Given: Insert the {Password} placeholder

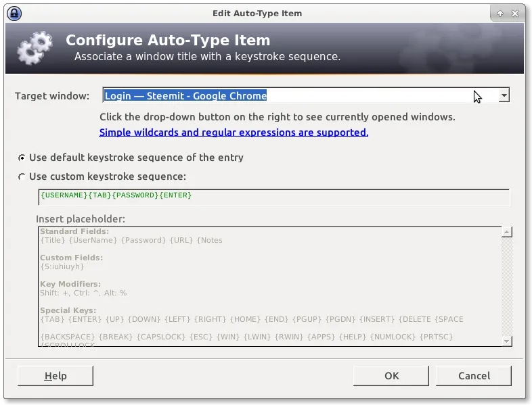Looking at the screenshot, I should coord(143,240).
